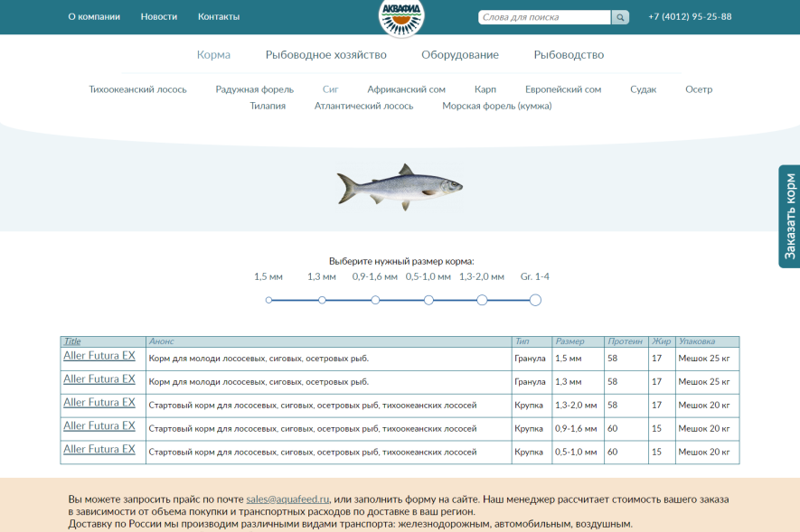Click Гранула in the 1,3 мм row
The width and height of the screenshot is (800, 532).
[530, 382]
